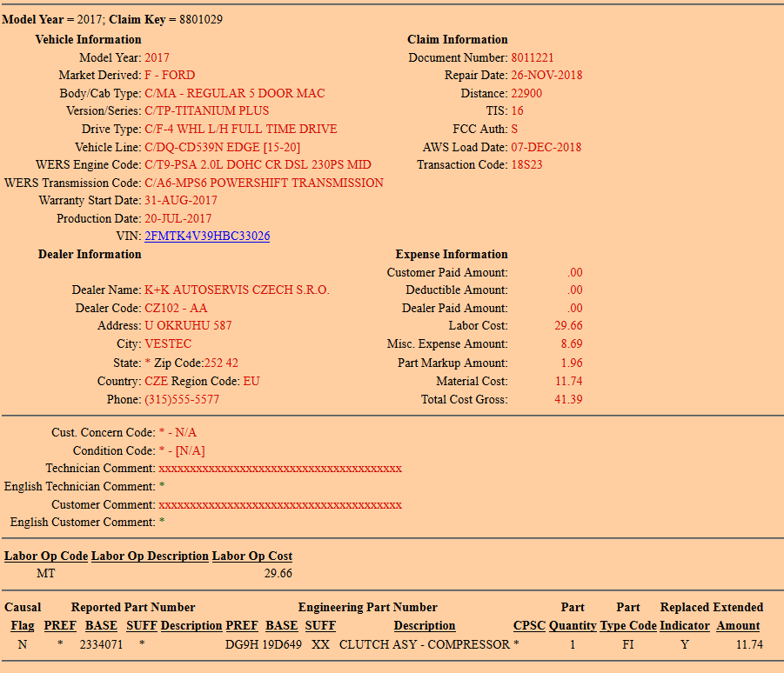The height and width of the screenshot is (673, 784).
Task: Click the MT labor op code entry
Action: 45,574
